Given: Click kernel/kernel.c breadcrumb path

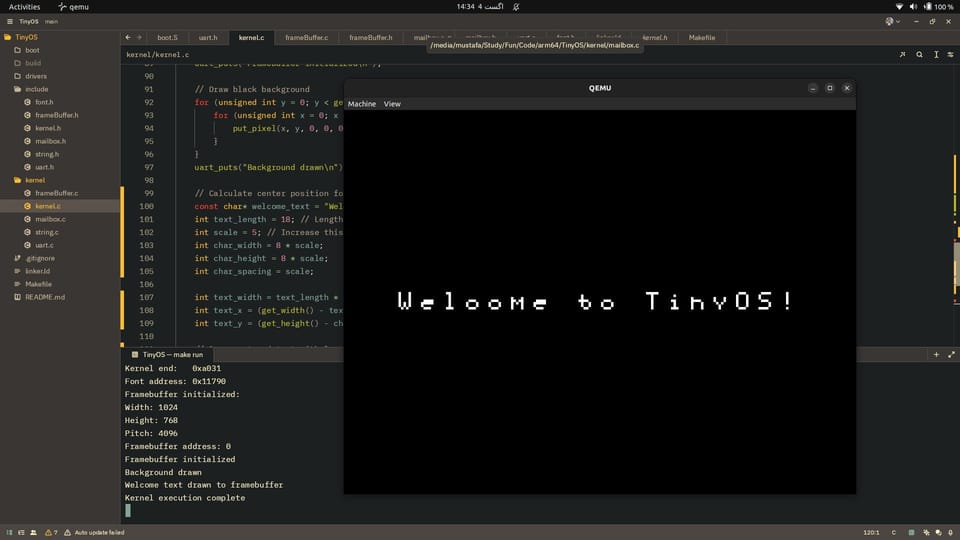Looking at the screenshot, I should pos(157,54).
